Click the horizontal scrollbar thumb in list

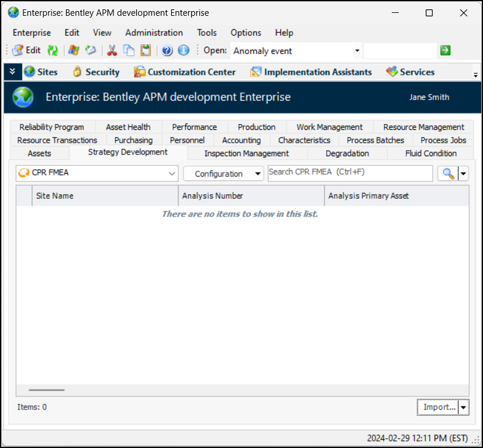click(x=47, y=390)
